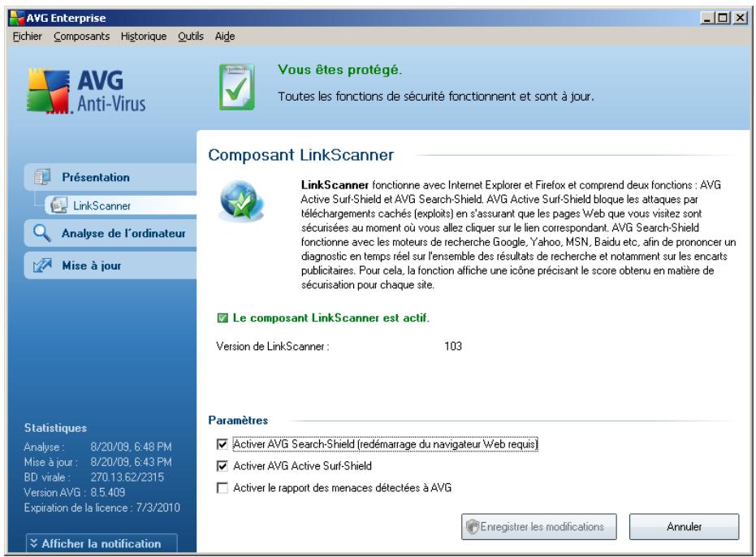The image size is (756, 557).
Task: Click the Mise à jour update icon
Action: [x=42, y=266]
